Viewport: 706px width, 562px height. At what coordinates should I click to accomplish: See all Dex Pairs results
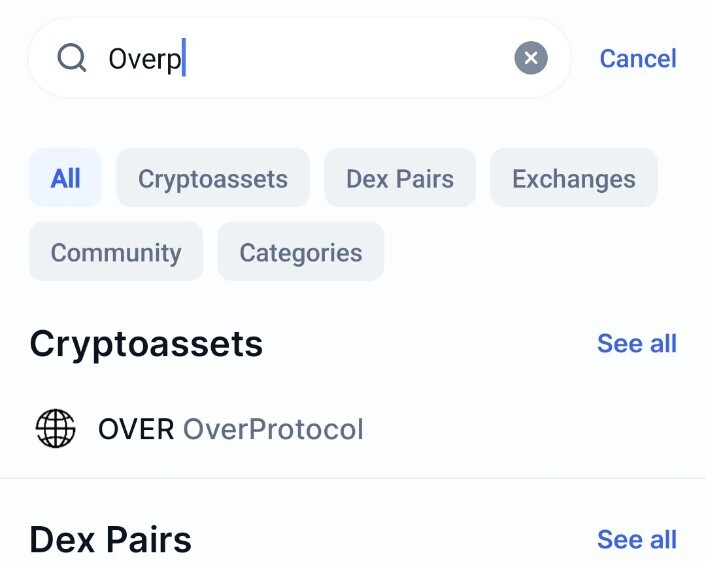637,539
